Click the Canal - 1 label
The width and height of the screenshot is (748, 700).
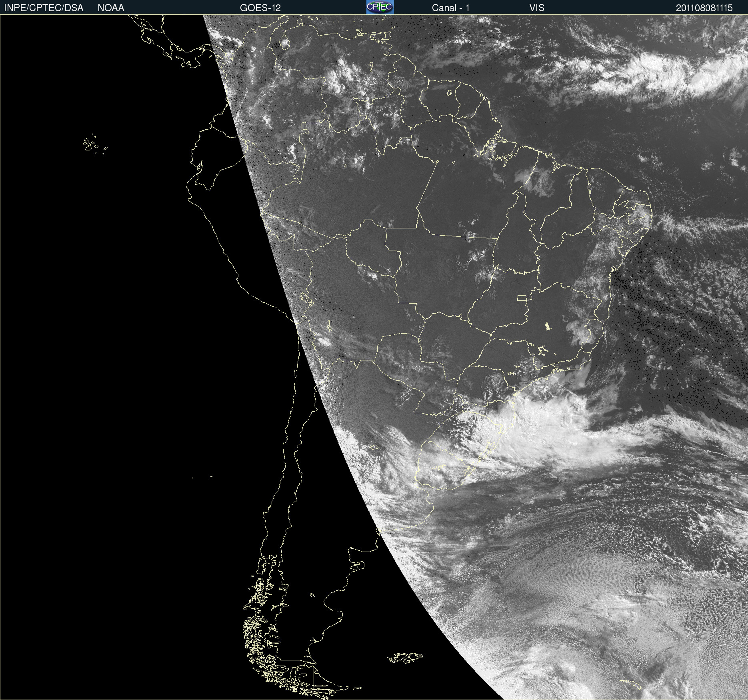click(x=450, y=8)
